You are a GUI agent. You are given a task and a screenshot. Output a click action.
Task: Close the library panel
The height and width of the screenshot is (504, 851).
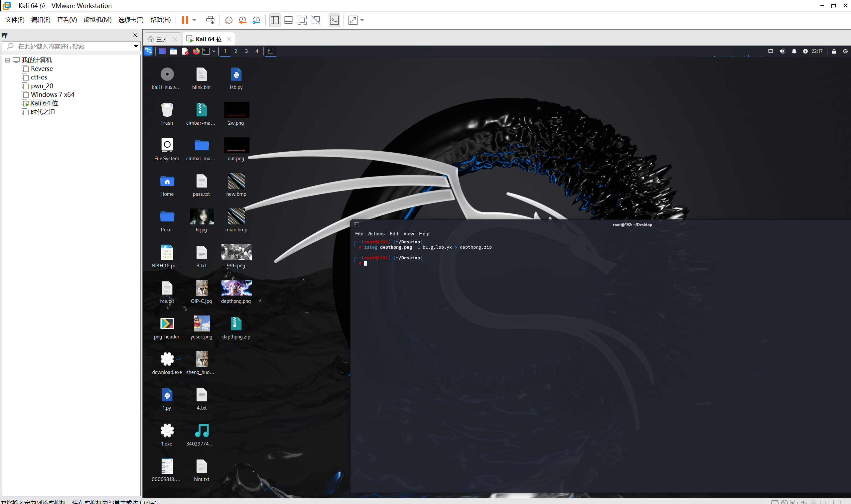135,35
